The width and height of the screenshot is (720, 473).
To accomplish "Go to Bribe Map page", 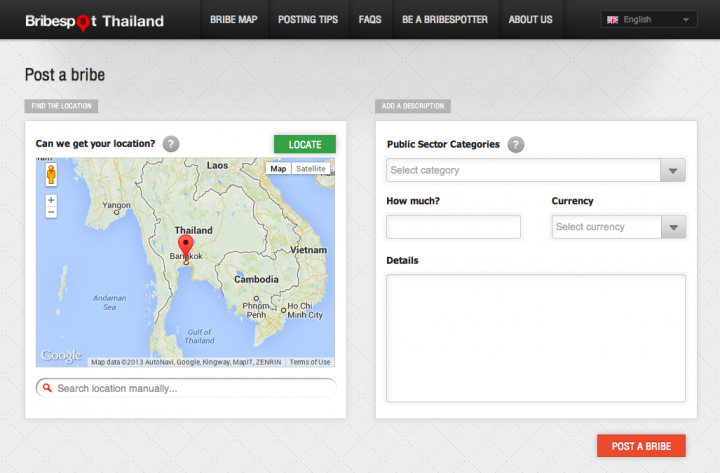I will coord(234,20).
